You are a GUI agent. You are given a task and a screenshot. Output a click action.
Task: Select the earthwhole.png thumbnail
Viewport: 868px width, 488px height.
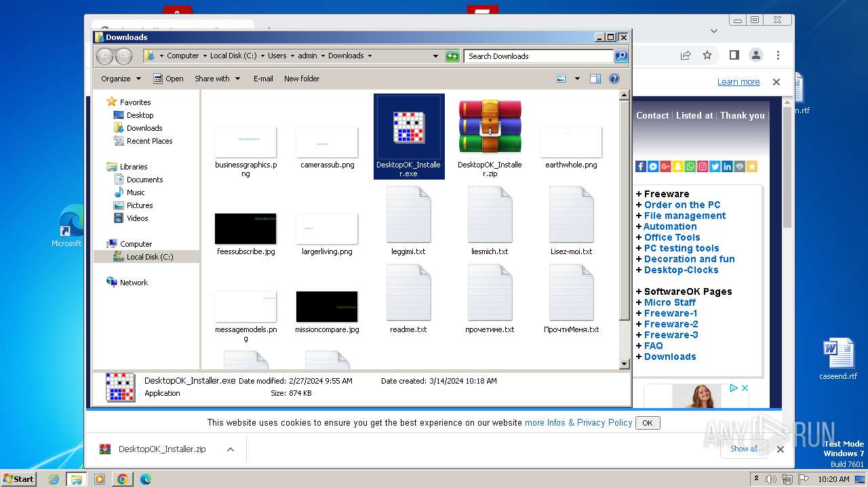[x=571, y=142]
